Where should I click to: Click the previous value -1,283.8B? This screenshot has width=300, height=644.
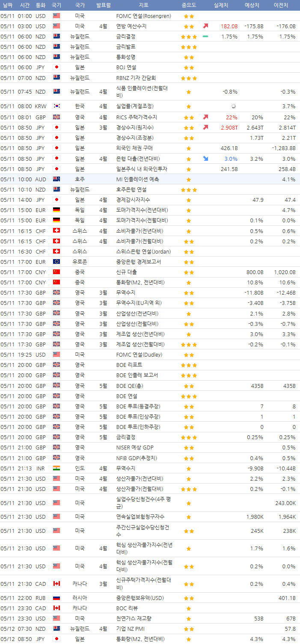(x=283, y=148)
